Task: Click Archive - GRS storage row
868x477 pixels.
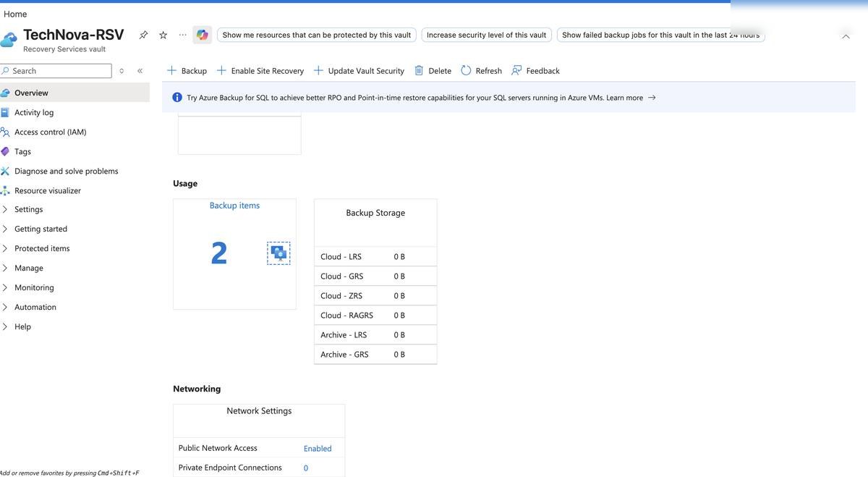Action: [375, 354]
